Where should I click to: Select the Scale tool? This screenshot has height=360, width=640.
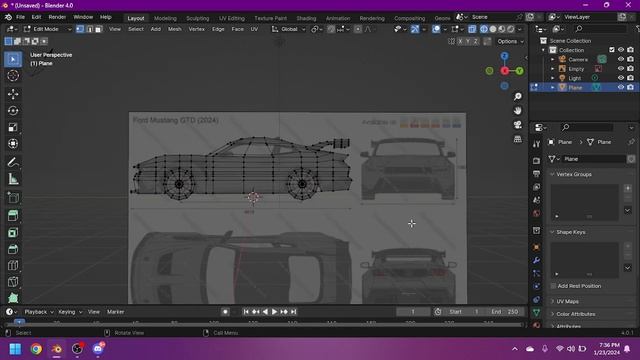pyautogui.click(x=13, y=127)
